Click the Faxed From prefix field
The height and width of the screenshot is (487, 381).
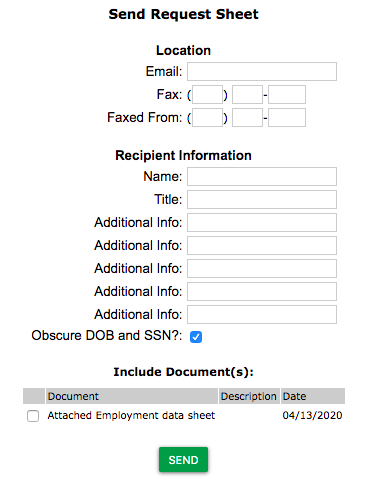click(x=247, y=118)
